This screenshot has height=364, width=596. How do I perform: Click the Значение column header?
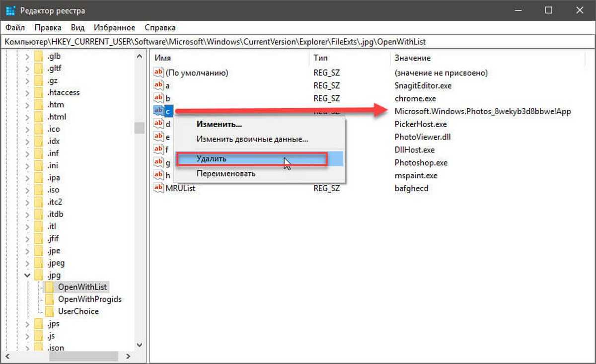[412, 58]
